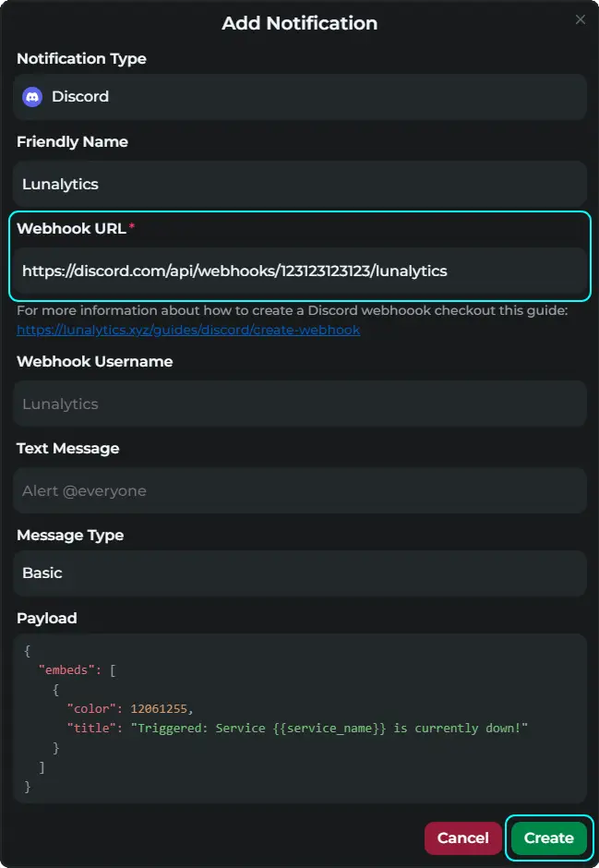This screenshot has height=868, width=599.
Task: Select the Webhook URL input field
Action: (x=299, y=270)
